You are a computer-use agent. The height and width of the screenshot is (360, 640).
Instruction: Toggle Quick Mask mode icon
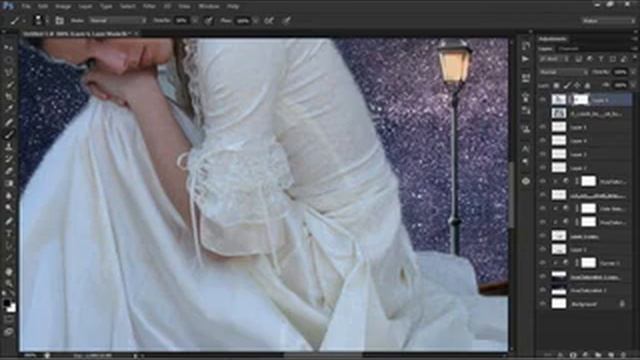pos(9,320)
